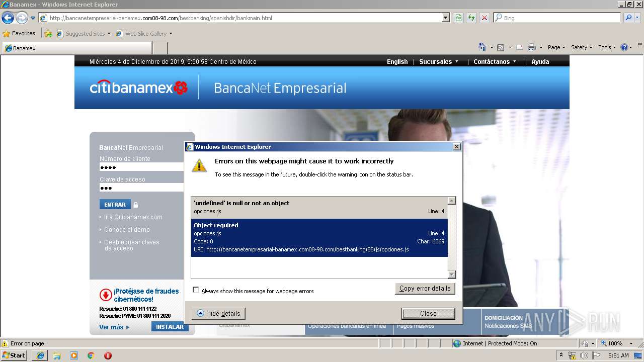Viewport: 644px width, 362px height.
Task: Click the INSTALAR button
Action: pos(170,327)
